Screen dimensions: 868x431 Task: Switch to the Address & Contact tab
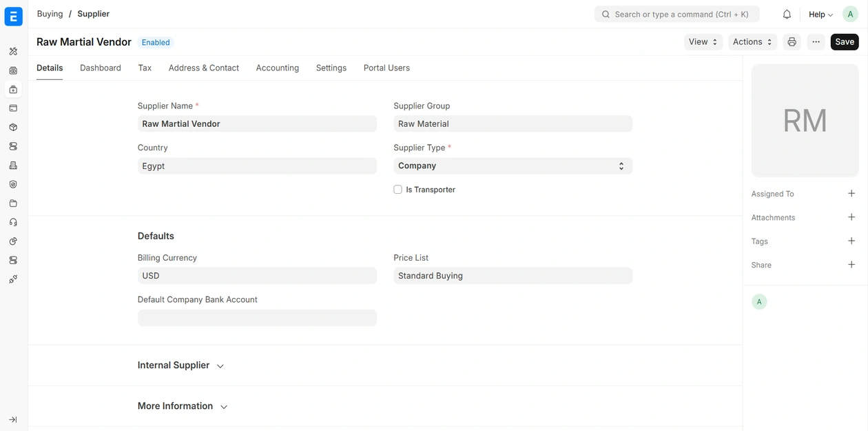(203, 68)
